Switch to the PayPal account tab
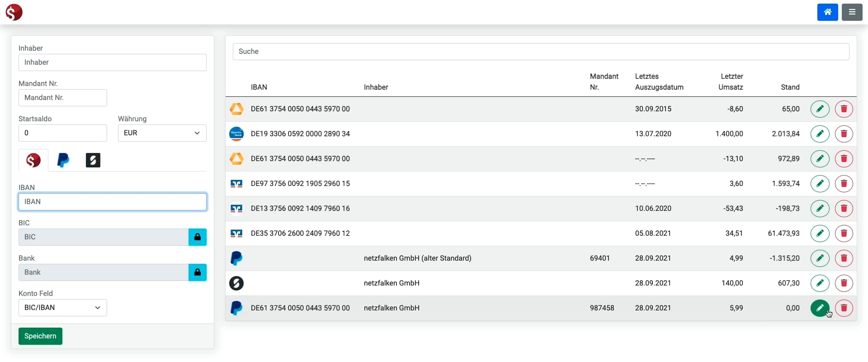 coord(63,160)
